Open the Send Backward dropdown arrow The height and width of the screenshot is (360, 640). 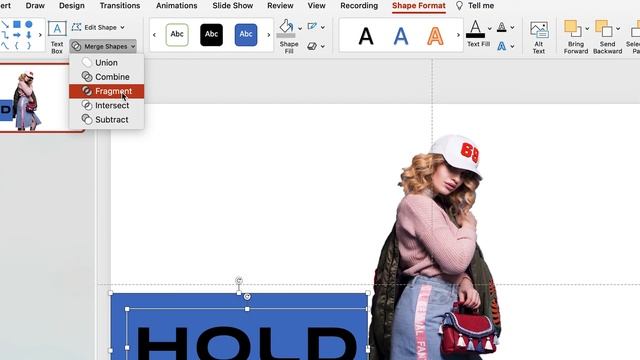618,28
